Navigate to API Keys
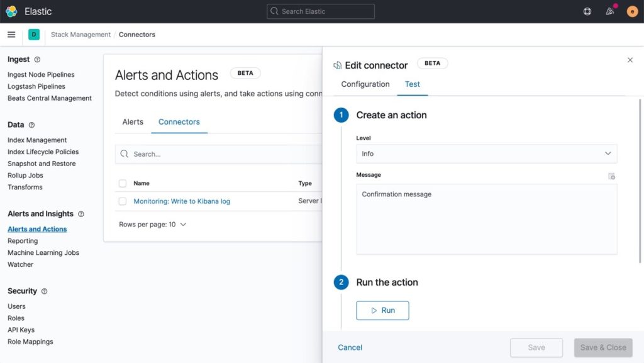This screenshot has height=363, width=644. (x=21, y=330)
